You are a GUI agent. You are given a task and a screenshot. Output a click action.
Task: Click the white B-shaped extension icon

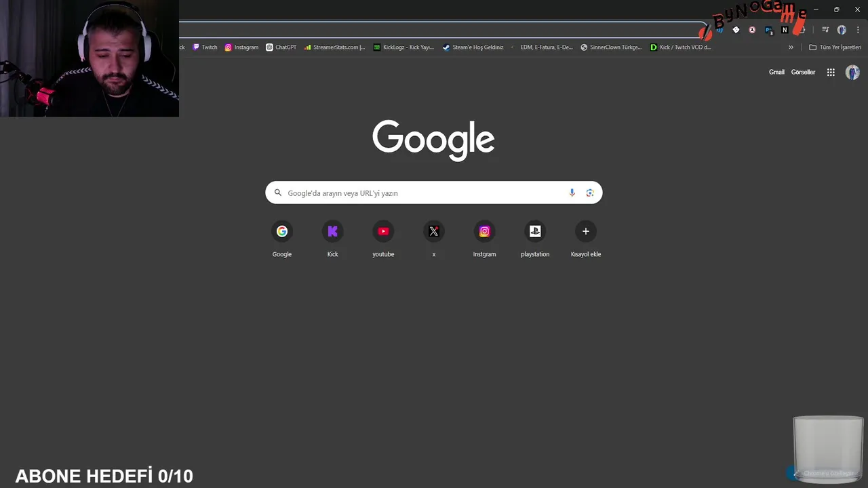click(x=736, y=30)
